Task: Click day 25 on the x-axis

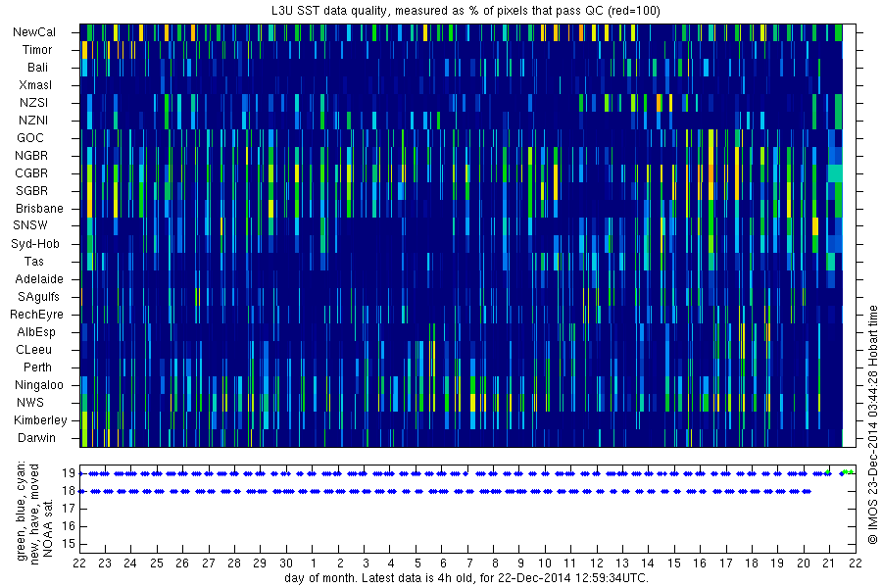Action: coord(157,563)
